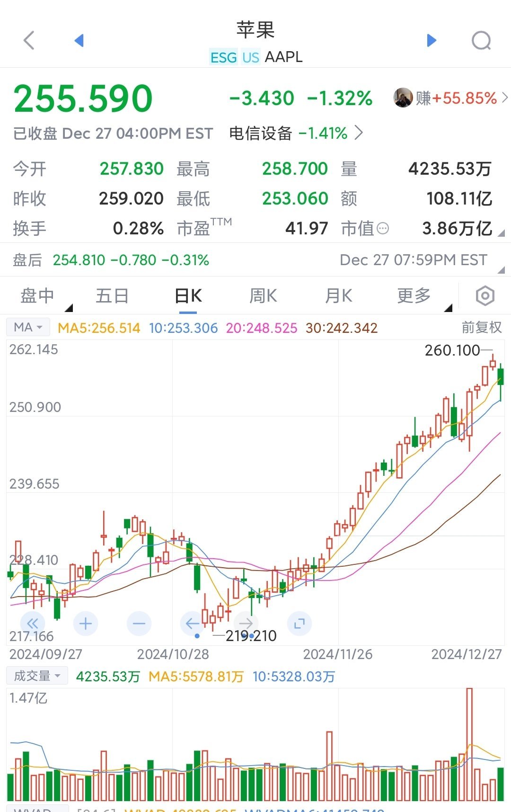
Task: Open the MA indicator dropdown
Action: (28, 327)
